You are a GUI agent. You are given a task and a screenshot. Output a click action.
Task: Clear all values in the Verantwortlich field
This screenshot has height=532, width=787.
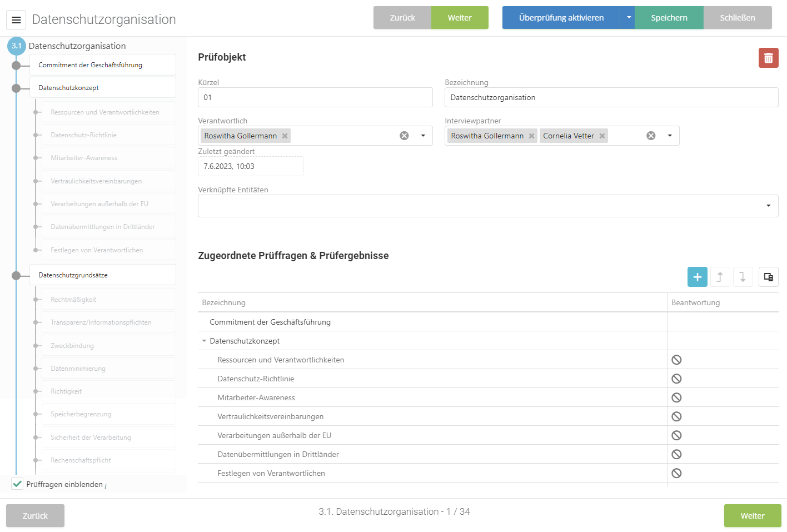click(x=404, y=136)
